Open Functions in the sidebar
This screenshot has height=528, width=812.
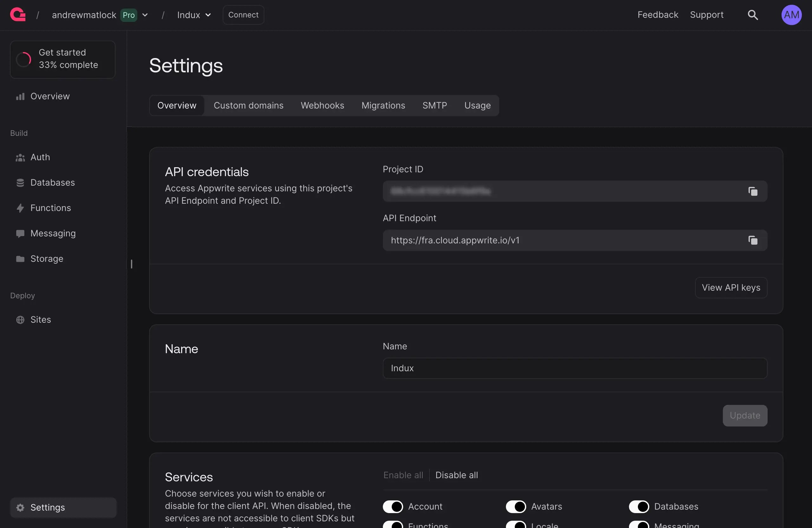[x=63, y=208]
